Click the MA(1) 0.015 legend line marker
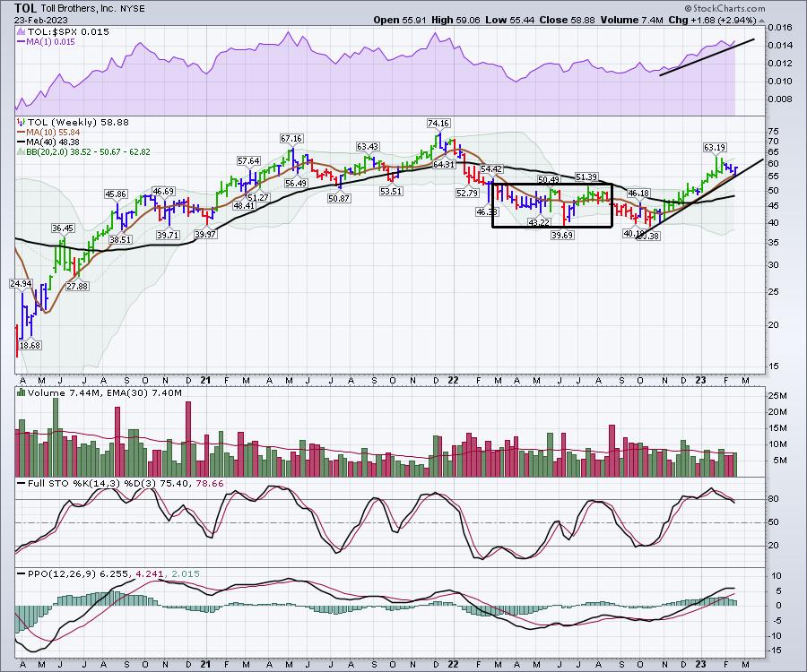 point(20,42)
